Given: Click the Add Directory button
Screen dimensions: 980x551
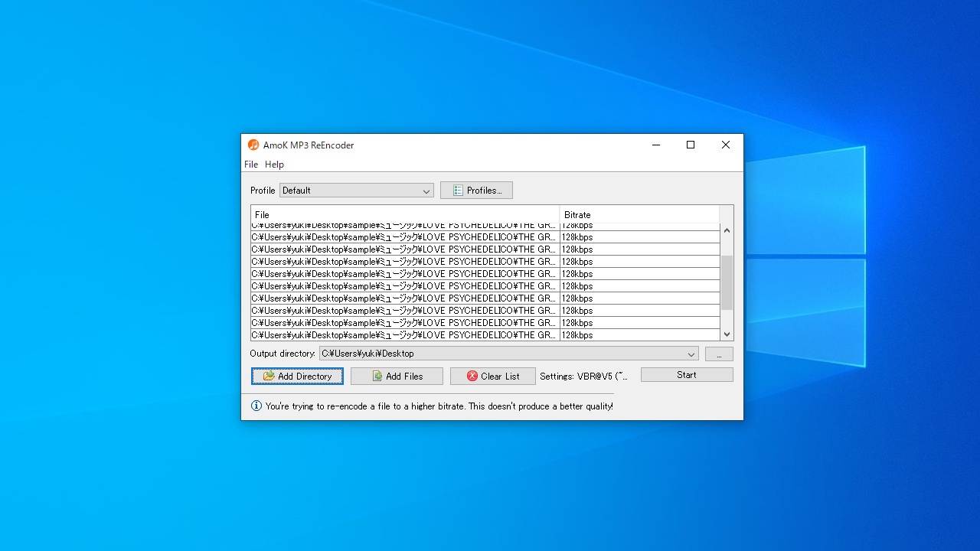Looking at the screenshot, I should click(297, 377).
